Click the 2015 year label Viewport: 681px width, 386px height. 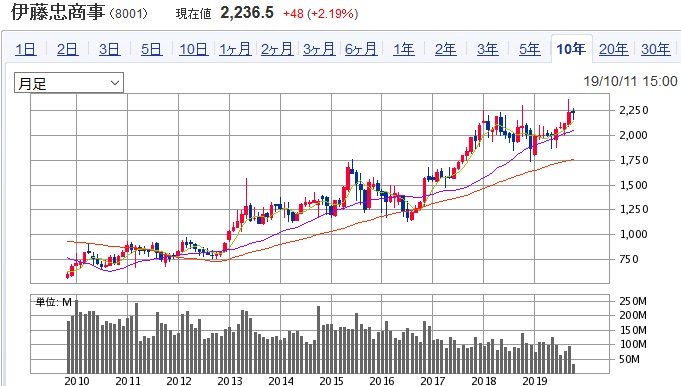pos(332,381)
